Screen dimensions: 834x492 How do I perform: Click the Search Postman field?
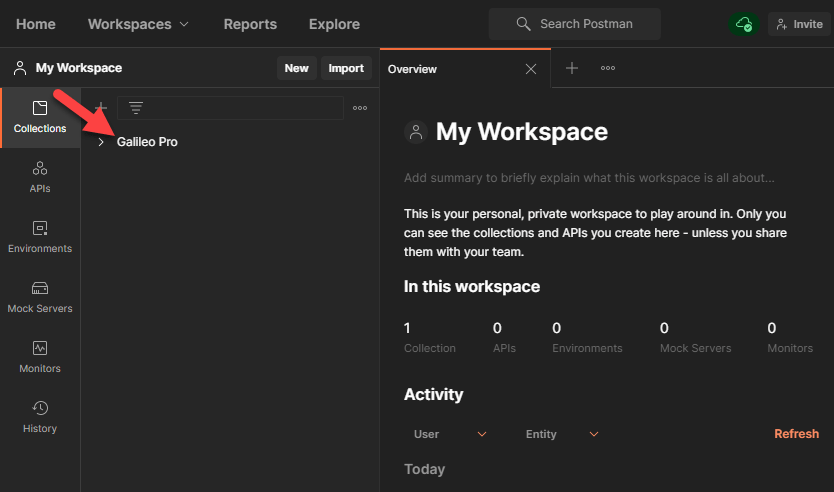[574, 24]
